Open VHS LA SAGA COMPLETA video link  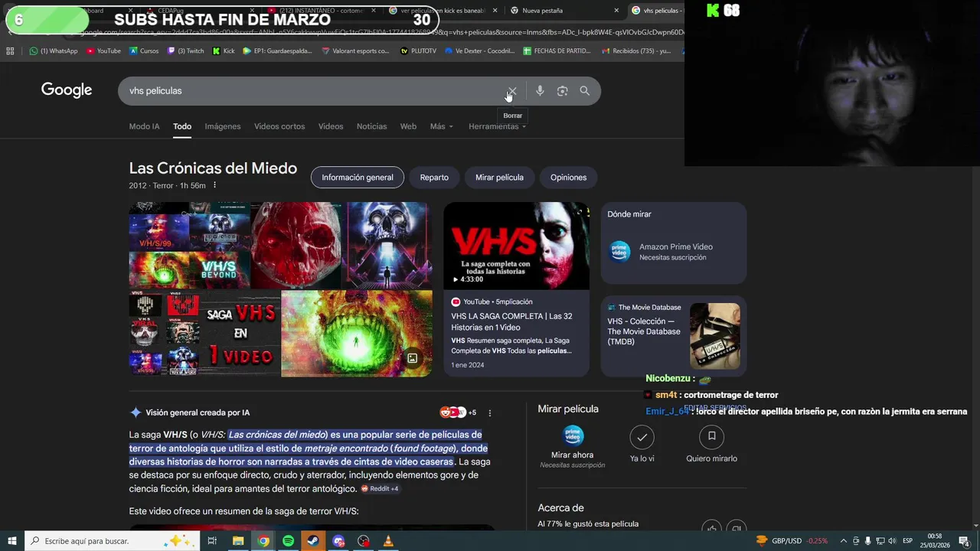[x=511, y=321]
